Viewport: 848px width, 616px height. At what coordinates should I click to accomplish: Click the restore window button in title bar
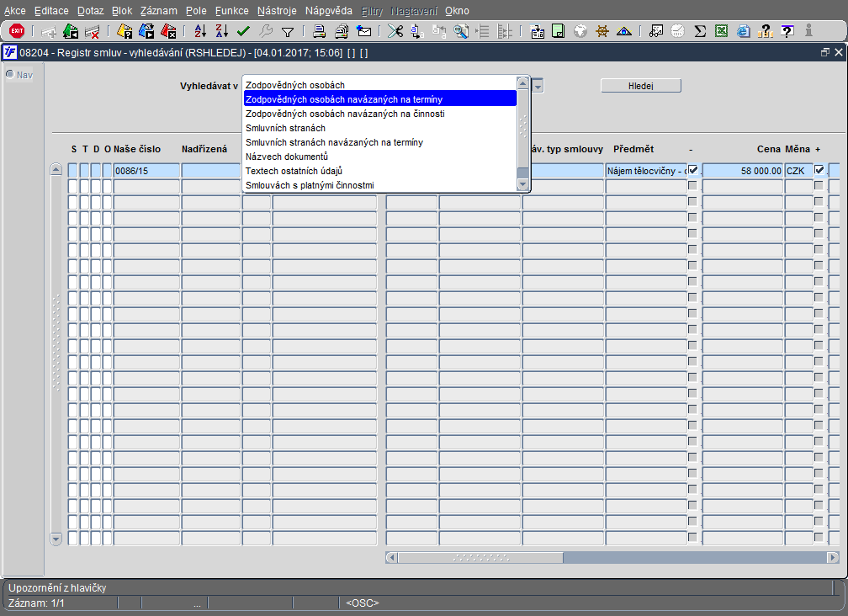pos(824,52)
